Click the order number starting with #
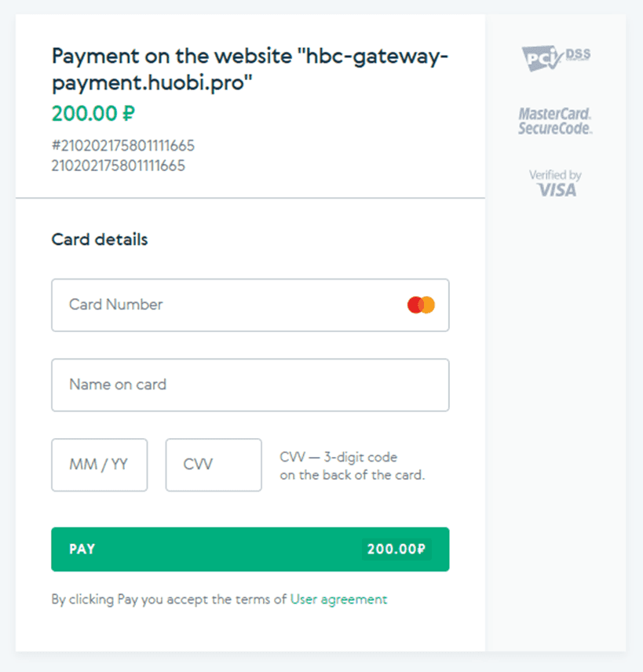Screen dimensions: 643x672 coord(123,146)
